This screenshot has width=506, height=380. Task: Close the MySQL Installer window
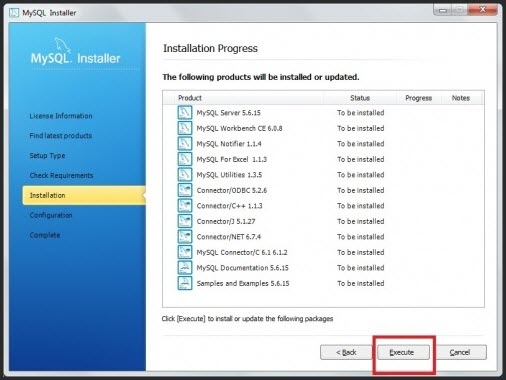pos(482,10)
